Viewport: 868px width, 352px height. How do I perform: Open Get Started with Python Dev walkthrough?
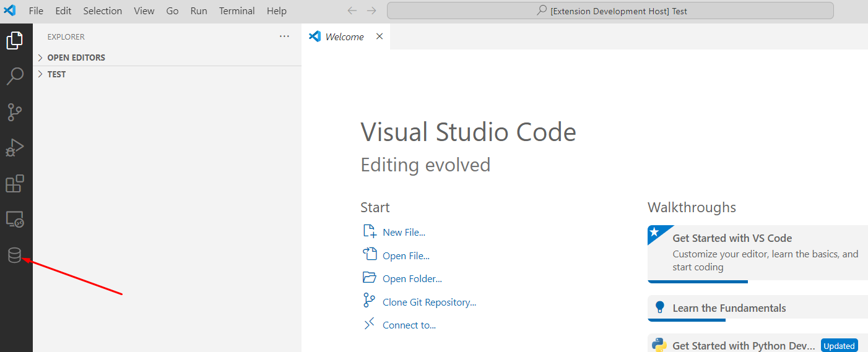pos(758,343)
